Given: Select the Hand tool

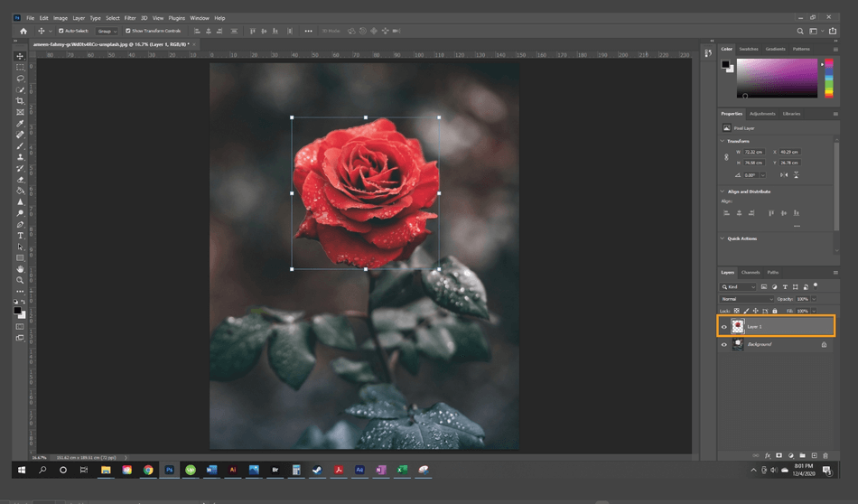Looking at the screenshot, I should click(x=20, y=269).
